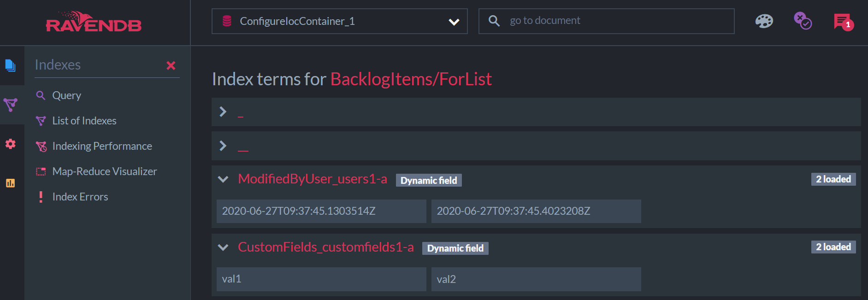The height and width of the screenshot is (300, 868).
Task: Click the Index Errors exclamation icon
Action: pos(41,197)
